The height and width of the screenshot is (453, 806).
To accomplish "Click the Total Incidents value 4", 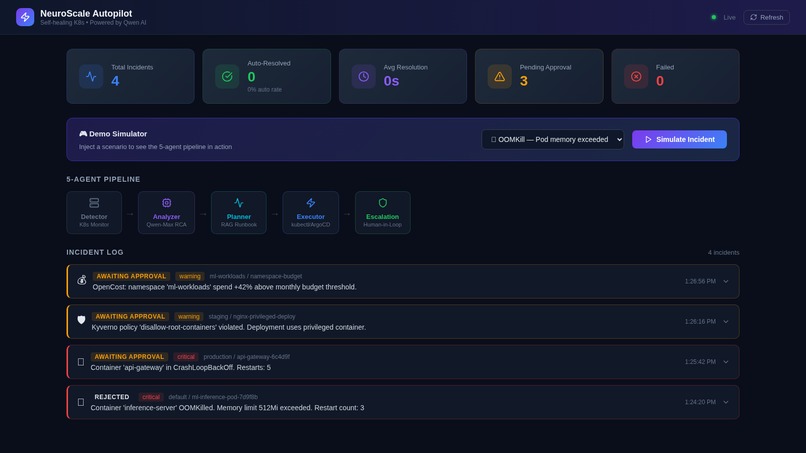I will coord(115,81).
